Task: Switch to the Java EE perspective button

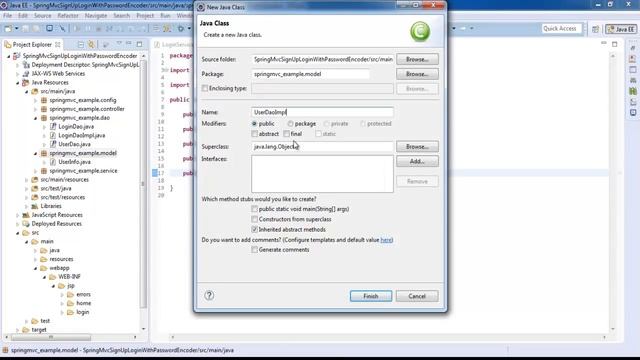Action: click(621, 29)
